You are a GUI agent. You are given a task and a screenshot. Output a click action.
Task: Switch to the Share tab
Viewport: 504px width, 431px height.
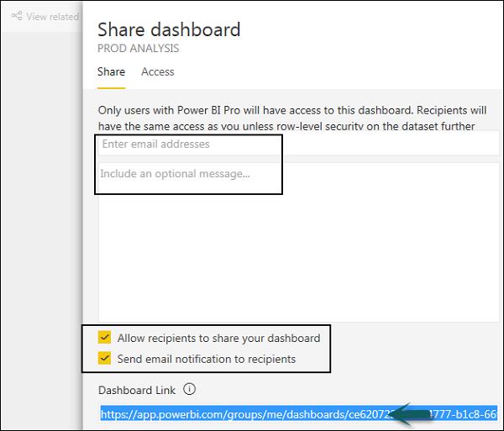pos(111,72)
